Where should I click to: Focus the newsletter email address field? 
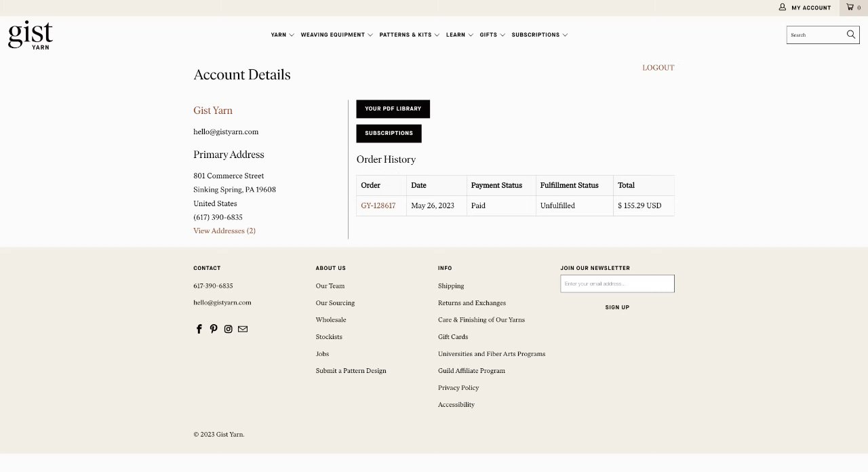(617, 283)
